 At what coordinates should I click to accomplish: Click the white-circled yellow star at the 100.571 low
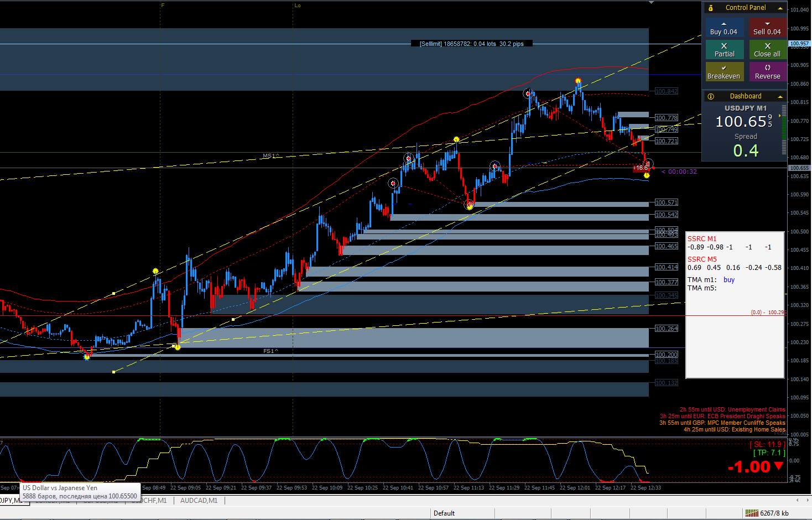click(x=470, y=205)
